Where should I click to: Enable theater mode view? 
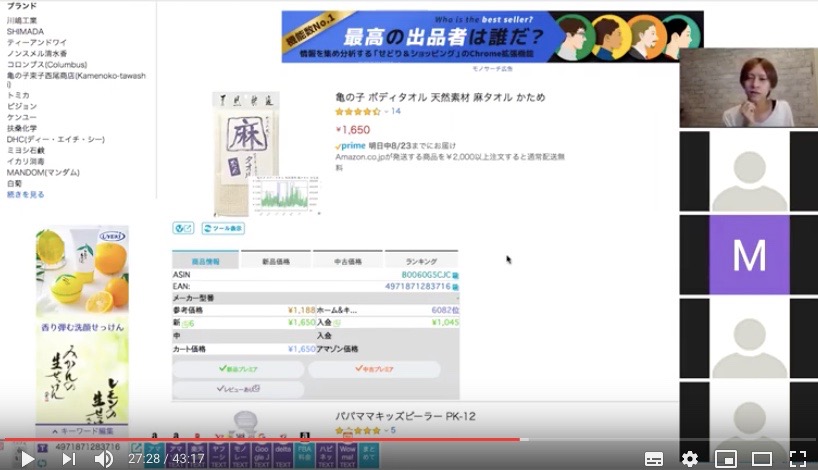(x=762, y=459)
